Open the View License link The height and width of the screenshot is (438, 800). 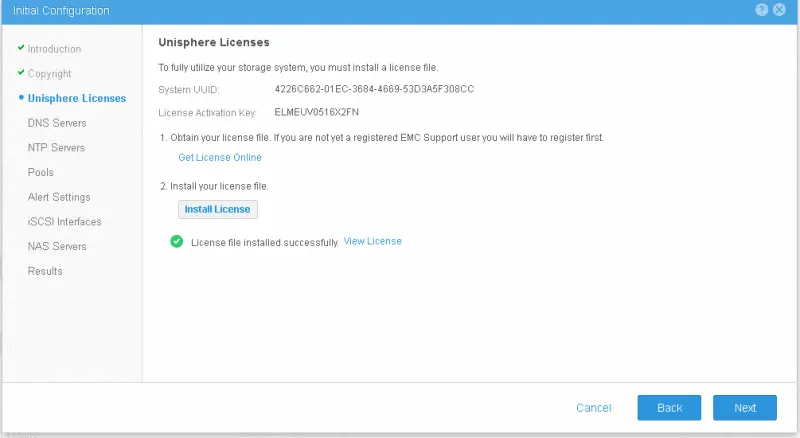(372, 241)
